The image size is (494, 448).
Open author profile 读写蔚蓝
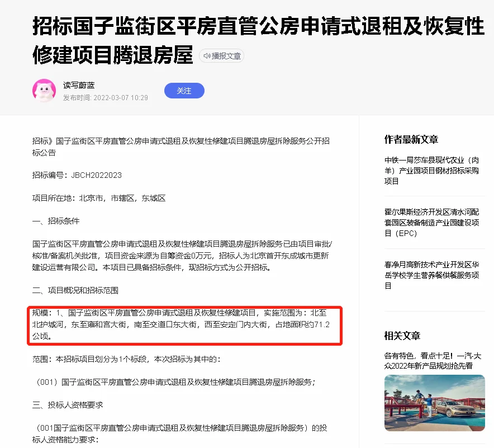[79, 85]
